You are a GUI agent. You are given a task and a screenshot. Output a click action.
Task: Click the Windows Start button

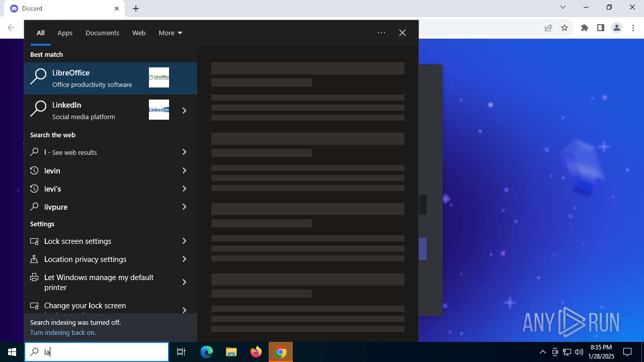12,352
